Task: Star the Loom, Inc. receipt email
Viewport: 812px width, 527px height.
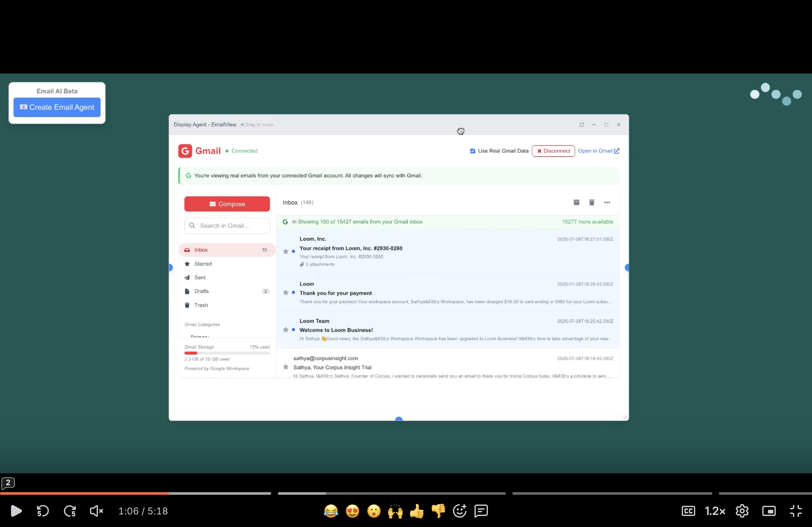Action: (x=285, y=252)
